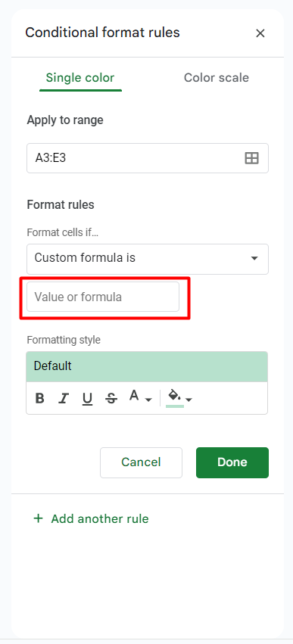293x644 pixels.
Task: Click the Add another rule link
Action: coord(100,518)
